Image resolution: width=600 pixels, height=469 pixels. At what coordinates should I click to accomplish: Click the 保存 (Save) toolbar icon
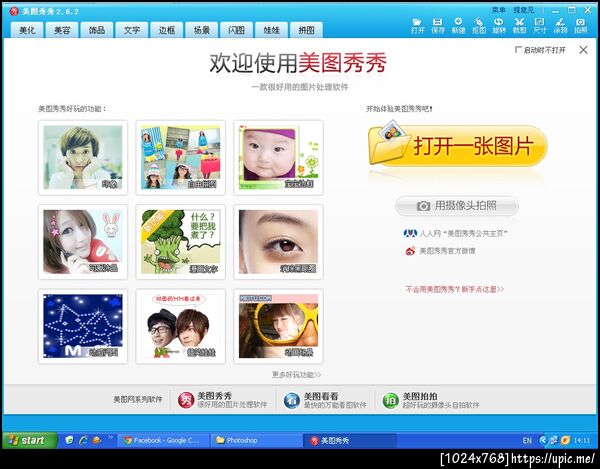tap(438, 26)
